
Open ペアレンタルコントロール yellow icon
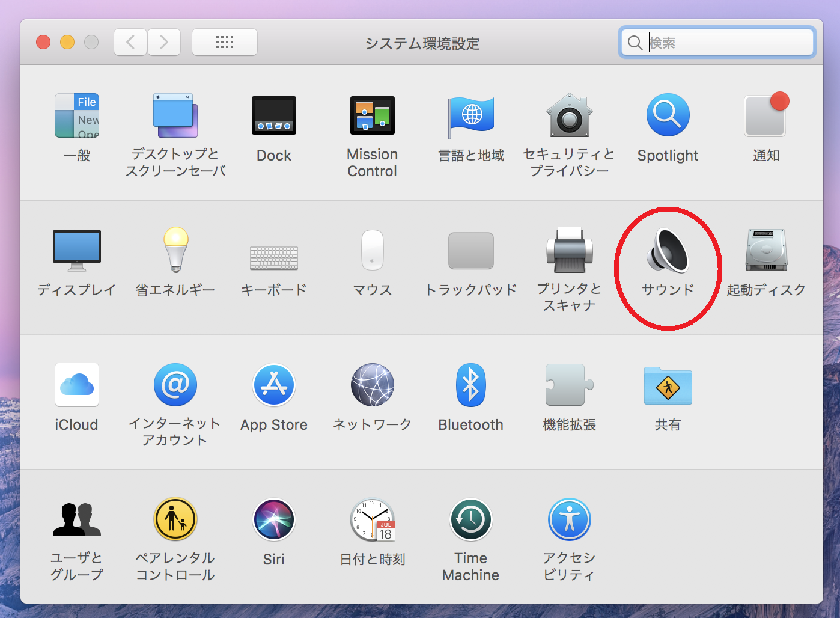pos(175,519)
